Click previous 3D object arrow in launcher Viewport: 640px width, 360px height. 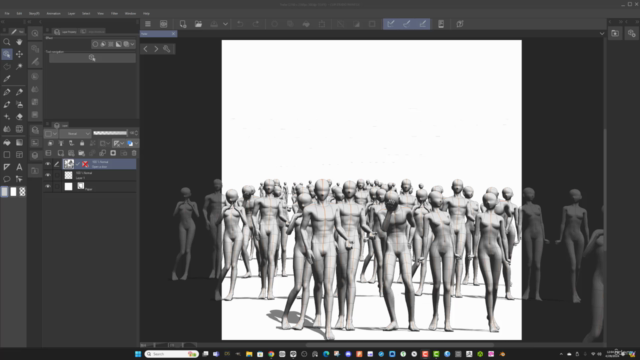pos(146,49)
